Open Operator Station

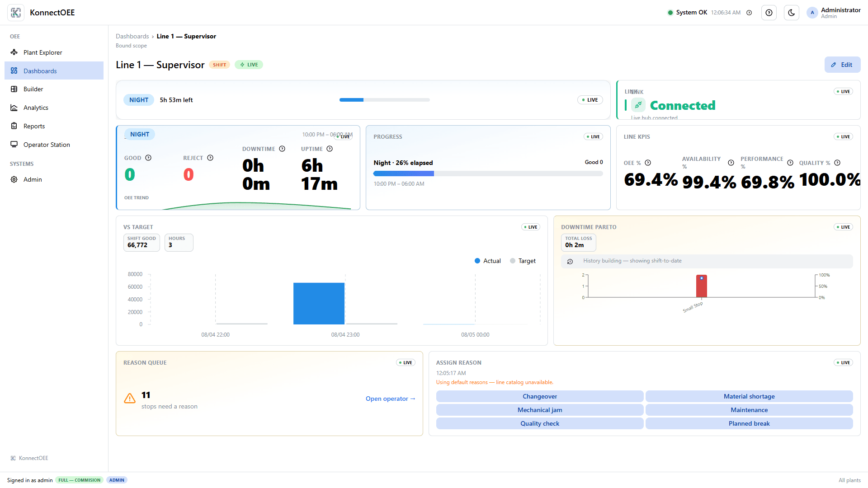[54, 145]
